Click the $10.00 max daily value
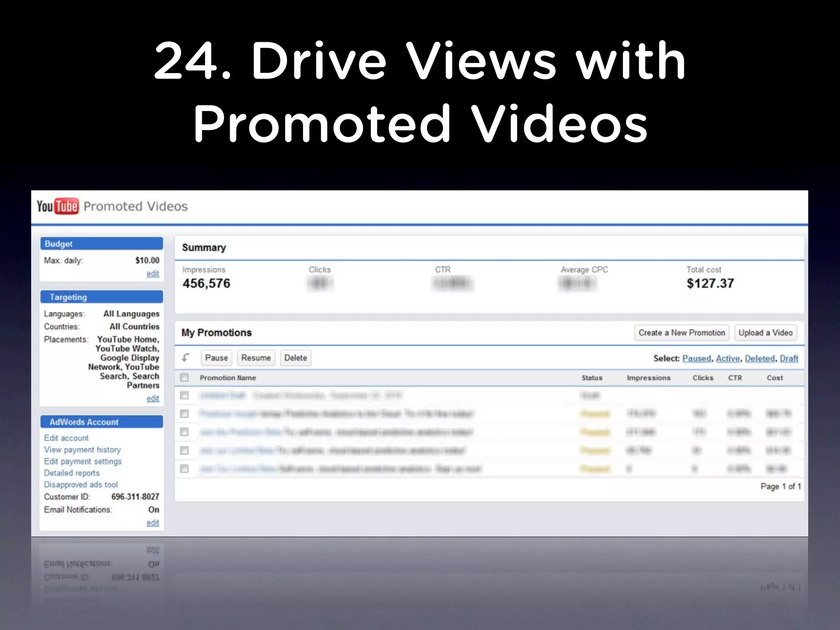This screenshot has height=630, width=840. 147,260
